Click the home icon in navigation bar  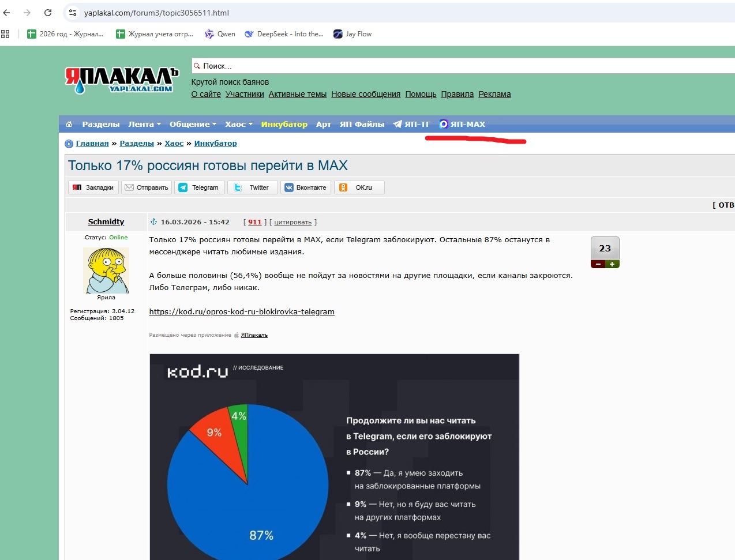69,124
